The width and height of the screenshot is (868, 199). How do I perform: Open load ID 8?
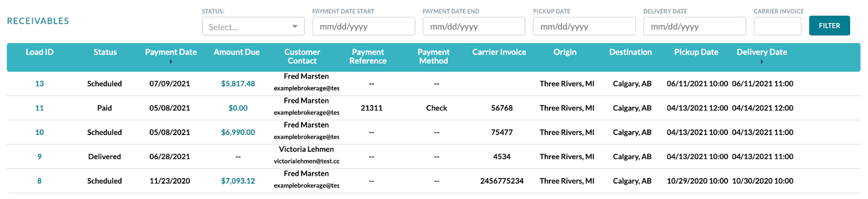[x=40, y=181]
